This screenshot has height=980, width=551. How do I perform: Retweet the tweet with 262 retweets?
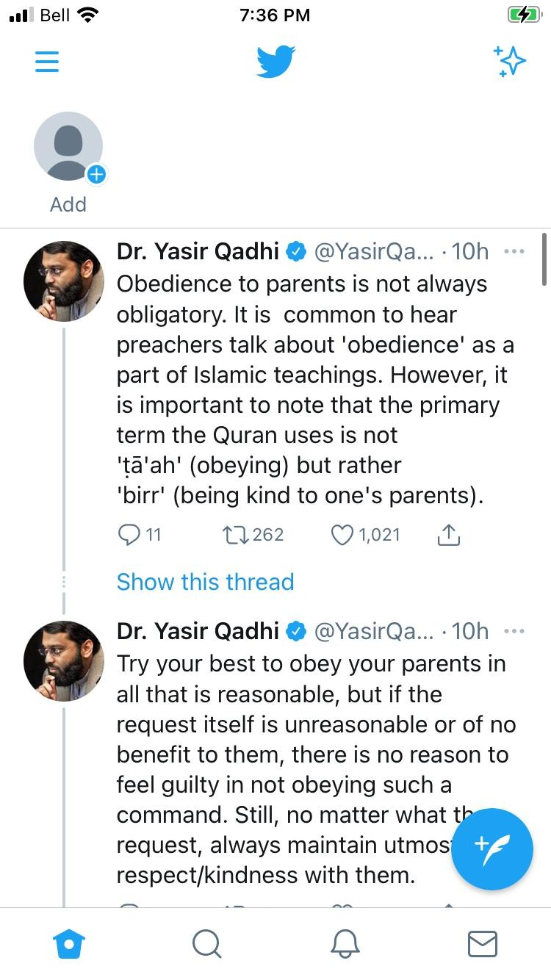pos(234,535)
